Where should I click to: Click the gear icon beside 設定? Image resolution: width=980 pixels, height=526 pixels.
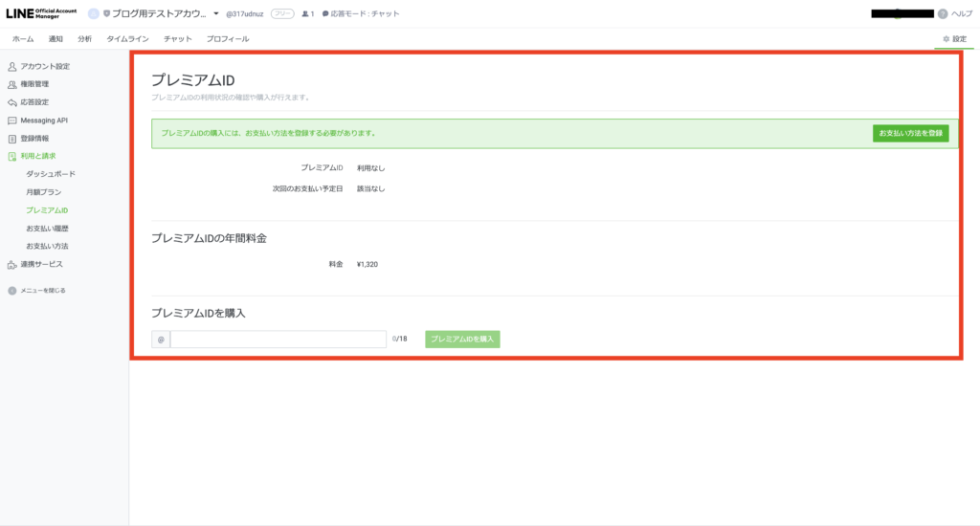pyautogui.click(x=947, y=39)
